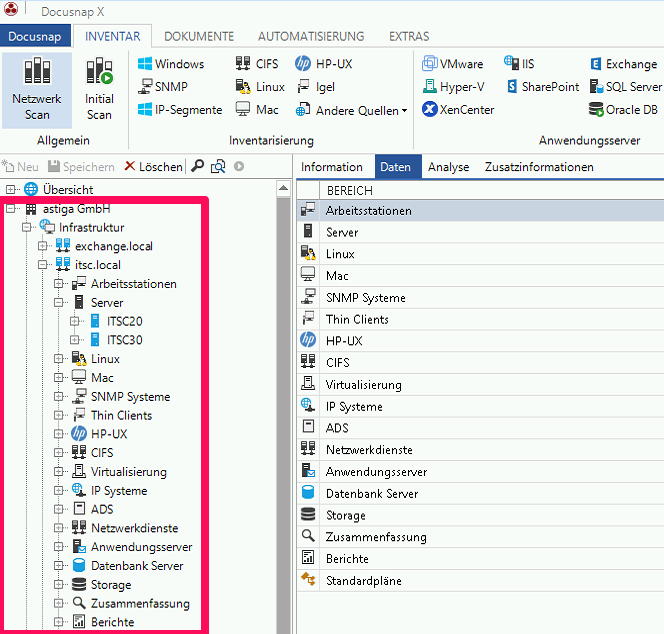The width and height of the screenshot is (664, 634).
Task: Open the XenCenter inventory
Action: click(x=458, y=110)
